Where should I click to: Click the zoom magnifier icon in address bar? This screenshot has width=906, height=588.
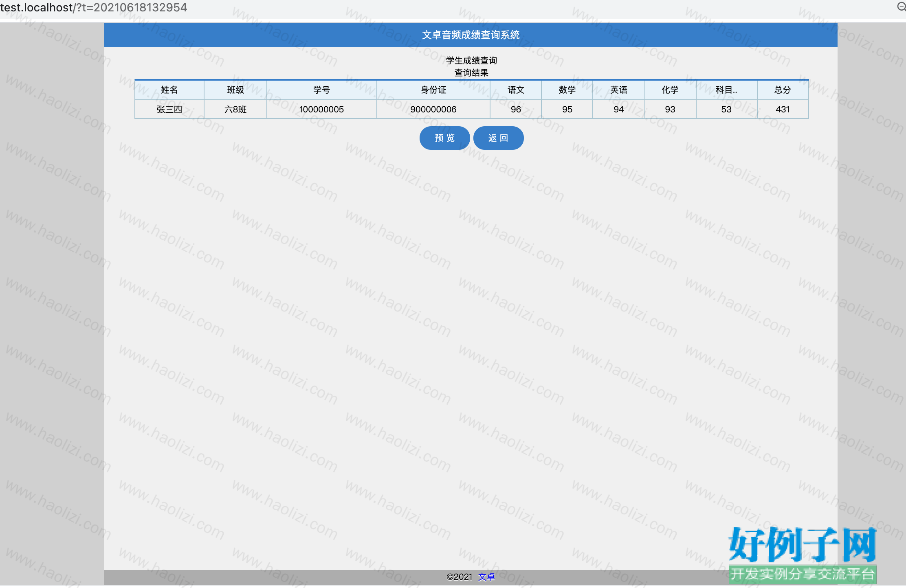click(x=902, y=7)
